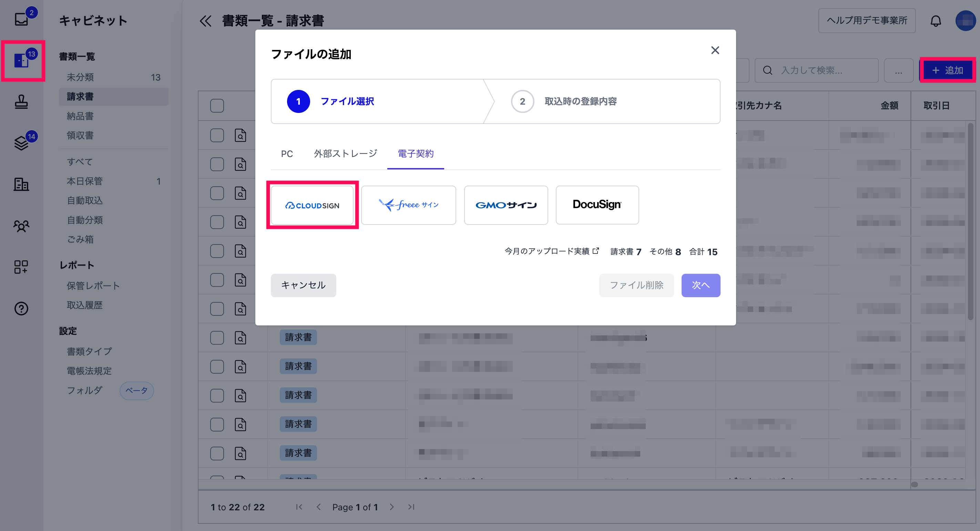Go to the previous page
Viewport: 980px width, 531px height.
pyautogui.click(x=319, y=507)
